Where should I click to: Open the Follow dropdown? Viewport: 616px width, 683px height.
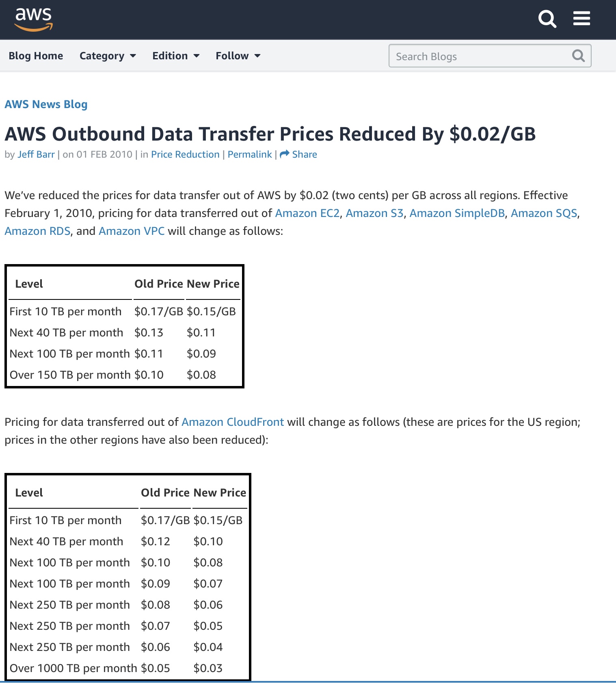[238, 56]
